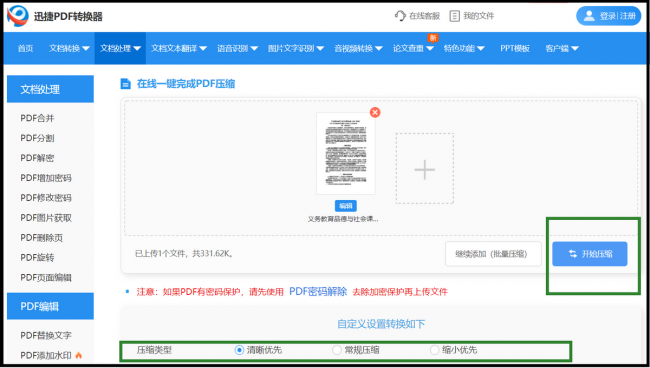Click the flame icon next to PDF添加水印
The width and height of the screenshot is (650, 368).
click(x=79, y=355)
